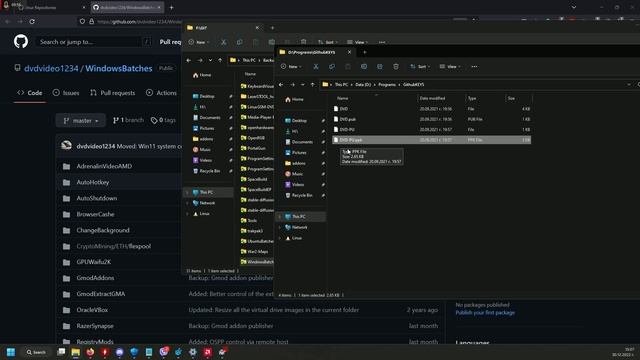Open GitHub Issues tab

66,93
